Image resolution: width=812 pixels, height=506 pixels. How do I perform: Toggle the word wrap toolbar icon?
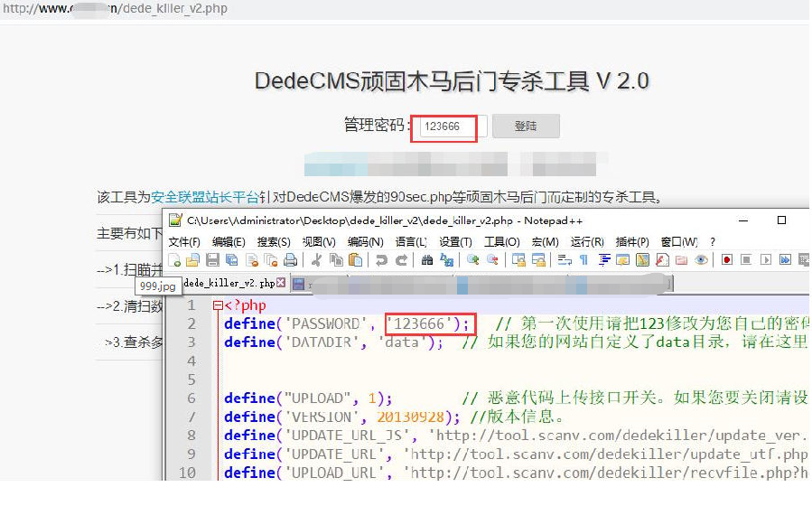click(565, 260)
